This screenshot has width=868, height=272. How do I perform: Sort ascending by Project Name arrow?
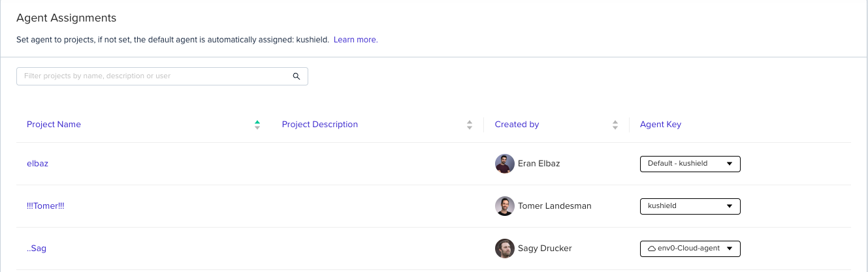[257, 121]
